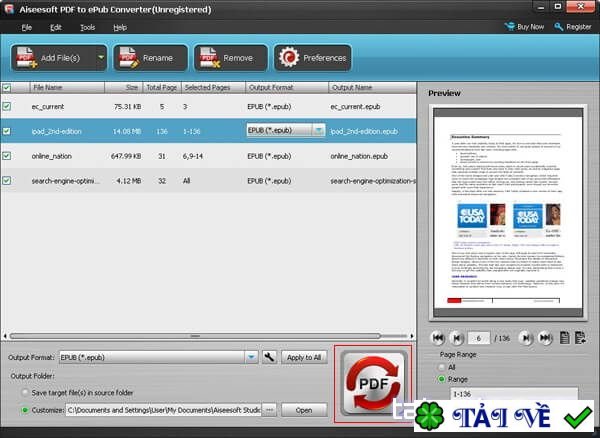The width and height of the screenshot is (600, 438).
Task: Uncheck the ec_current file checkbox
Action: (7, 106)
